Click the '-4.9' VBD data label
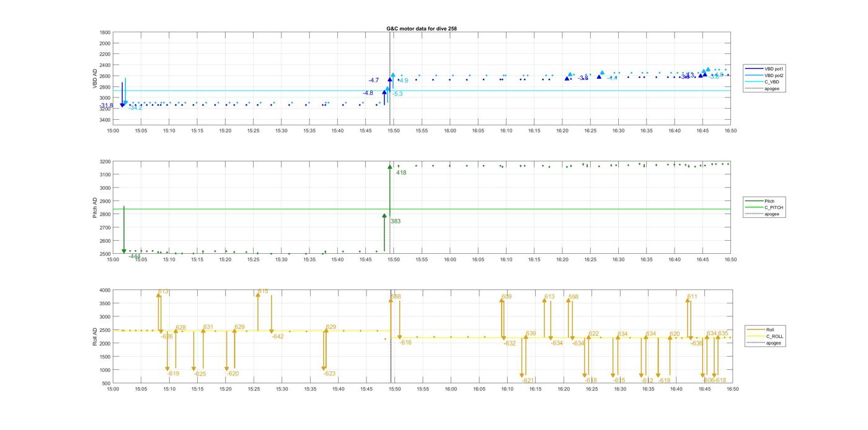The image size is (868, 430). click(x=403, y=81)
